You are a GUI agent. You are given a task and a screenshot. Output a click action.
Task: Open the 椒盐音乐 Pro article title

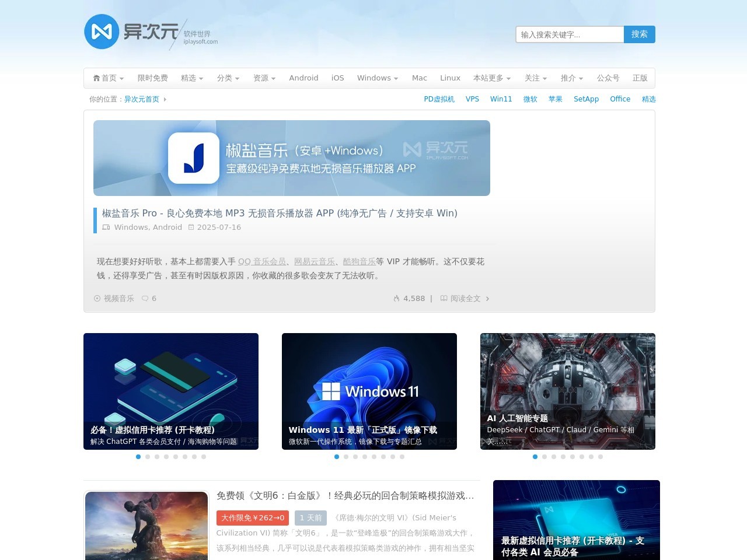point(280,213)
